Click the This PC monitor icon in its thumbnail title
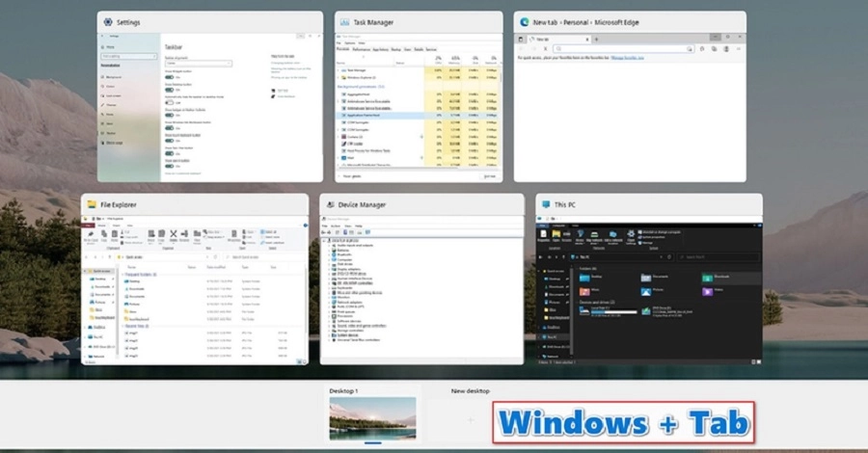Image resolution: width=868 pixels, height=453 pixels. (546, 204)
